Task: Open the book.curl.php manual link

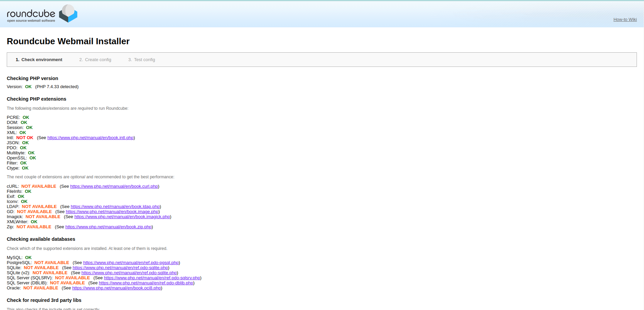Action: [x=114, y=186]
